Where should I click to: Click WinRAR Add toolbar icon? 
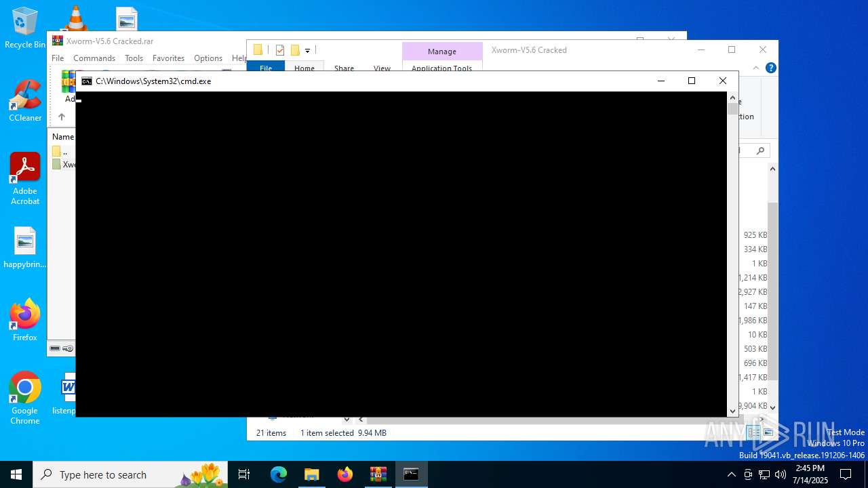tap(69, 87)
